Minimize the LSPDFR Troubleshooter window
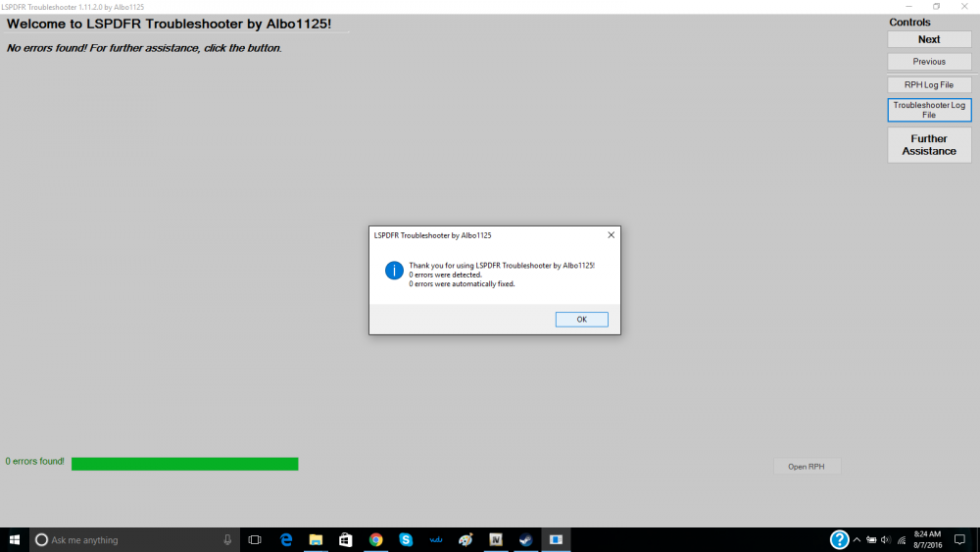The image size is (980, 552). point(908,6)
